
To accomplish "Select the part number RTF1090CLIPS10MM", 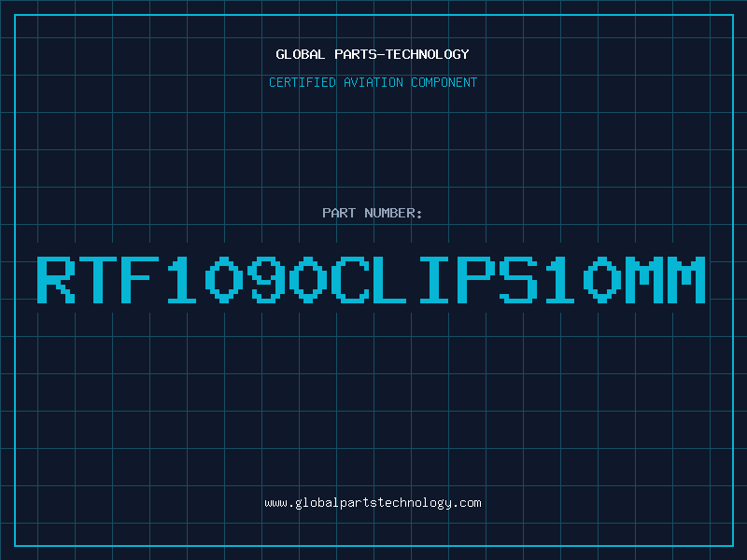I will (371, 279).
